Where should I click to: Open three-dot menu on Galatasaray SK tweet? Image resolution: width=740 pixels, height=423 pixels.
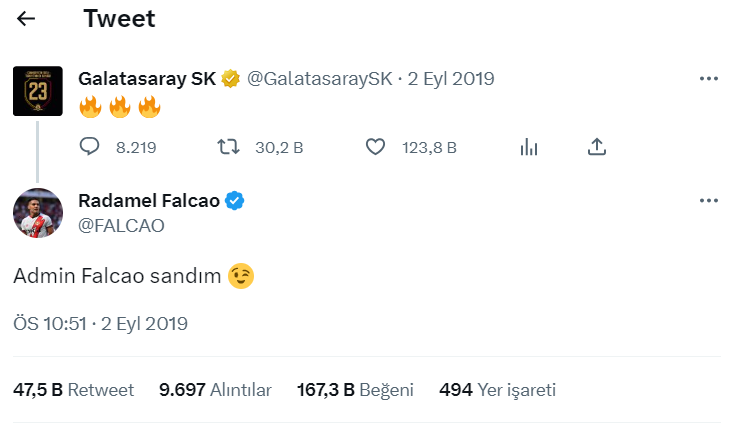[709, 79]
